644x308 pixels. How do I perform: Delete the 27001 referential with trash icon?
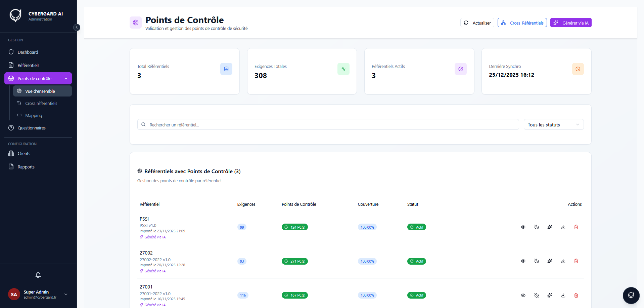tap(576, 295)
